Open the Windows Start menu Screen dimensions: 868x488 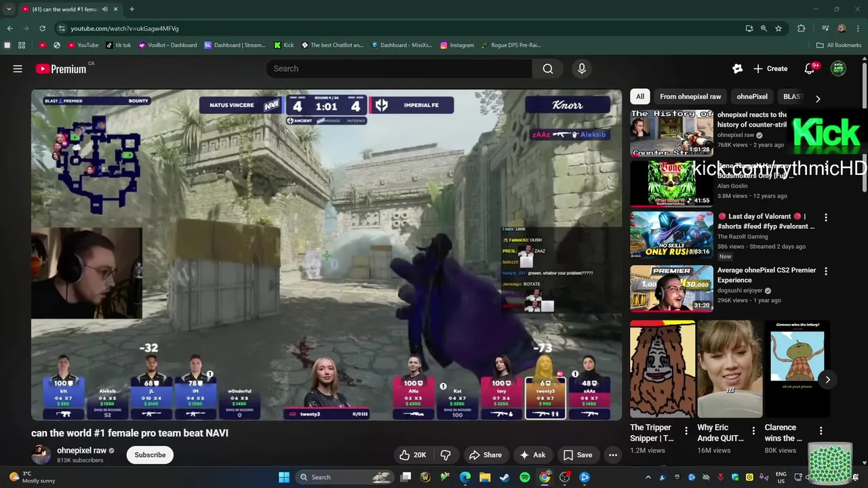tap(284, 477)
